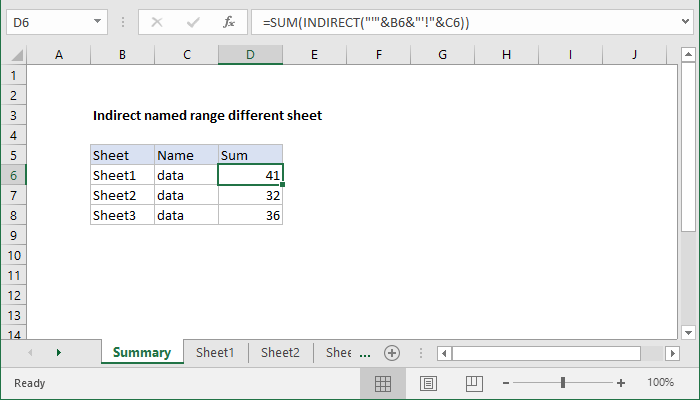700x400 pixels.
Task: Click the Enter checkmark in formula bar
Action: (x=191, y=21)
